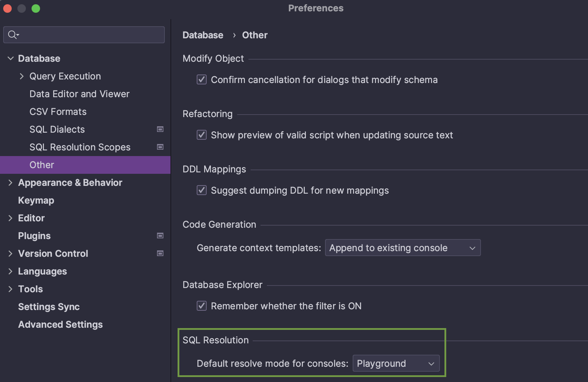This screenshot has width=588, height=382.
Task: Open the Default resolve mode dropdown
Action: 396,363
